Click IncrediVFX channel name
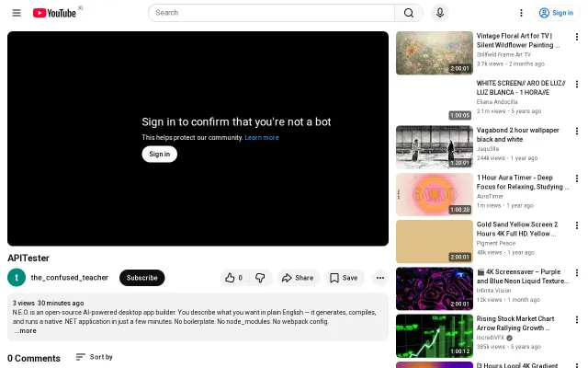Viewport: 588px width, 368px height. click(x=491, y=338)
